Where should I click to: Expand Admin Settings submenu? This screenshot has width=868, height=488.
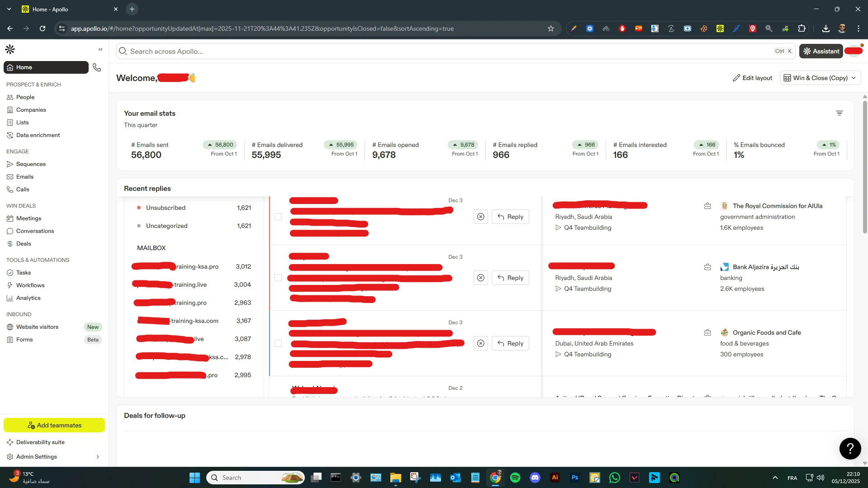point(98,457)
